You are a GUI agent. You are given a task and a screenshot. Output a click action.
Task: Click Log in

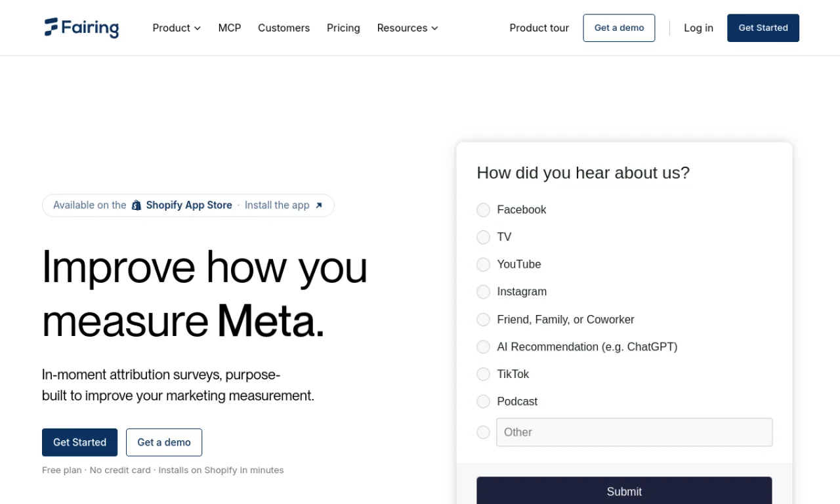tap(698, 28)
